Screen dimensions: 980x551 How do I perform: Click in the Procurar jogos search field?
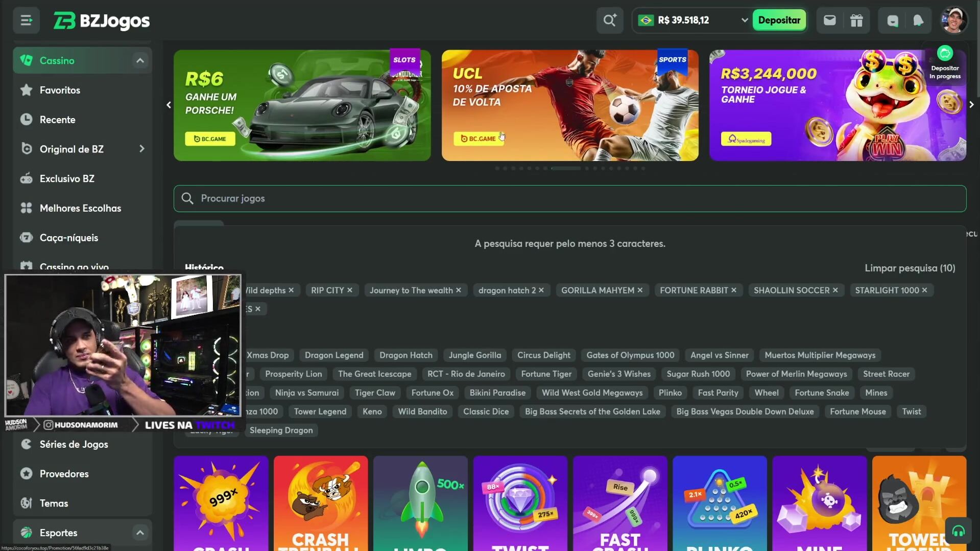(x=570, y=199)
